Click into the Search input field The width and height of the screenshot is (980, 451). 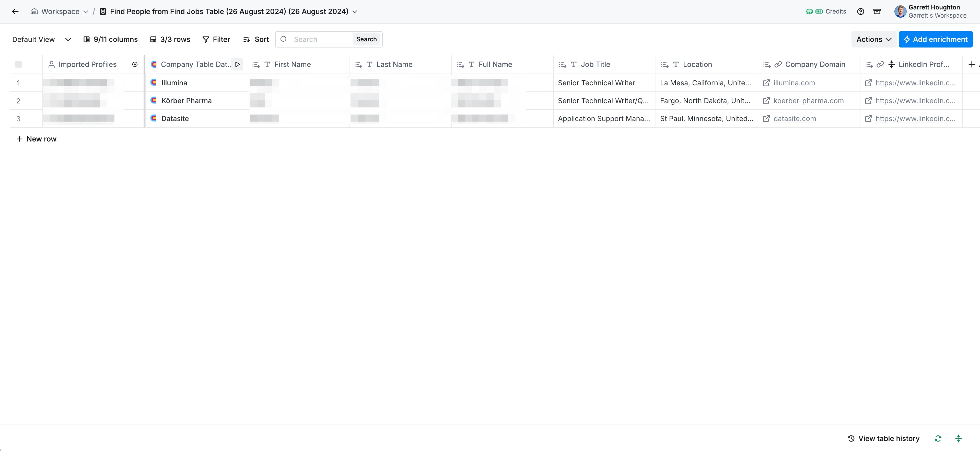coord(321,39)
